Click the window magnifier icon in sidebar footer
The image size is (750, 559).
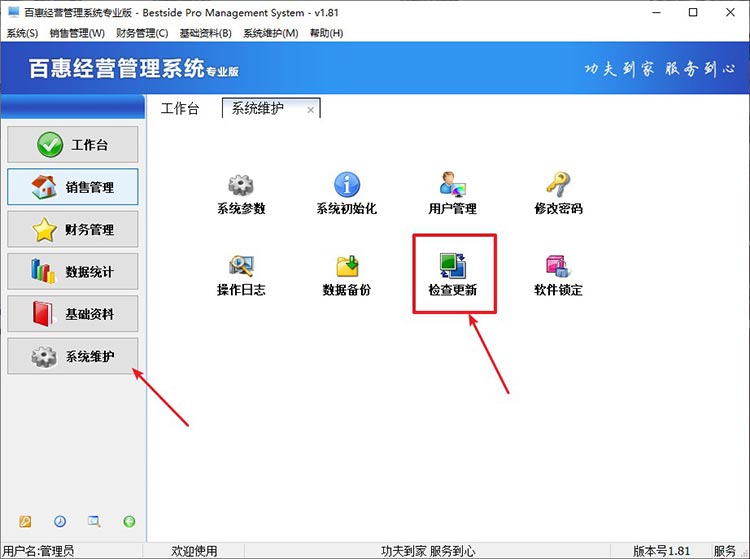[x=94, y=521]
